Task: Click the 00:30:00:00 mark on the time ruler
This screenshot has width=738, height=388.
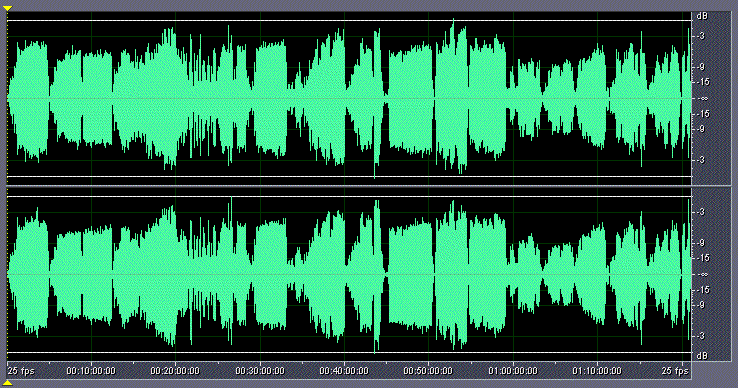Action: click(260, 371)
